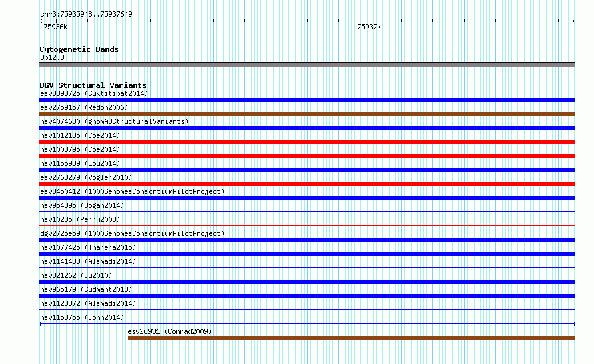
Task: Open the nsv1008795 (Coe2014) label
Action: (x=80, y=149)
